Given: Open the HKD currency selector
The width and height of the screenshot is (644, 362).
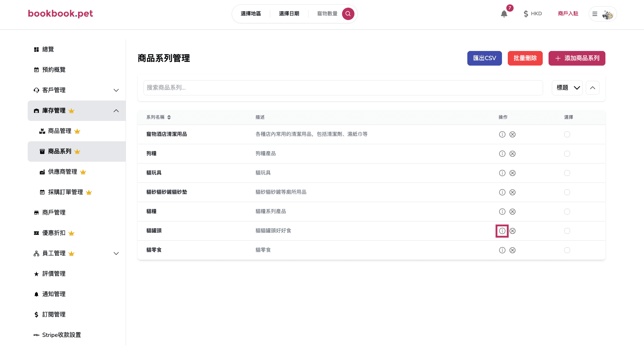Looking at the screenshot, I should pos(533,14).
